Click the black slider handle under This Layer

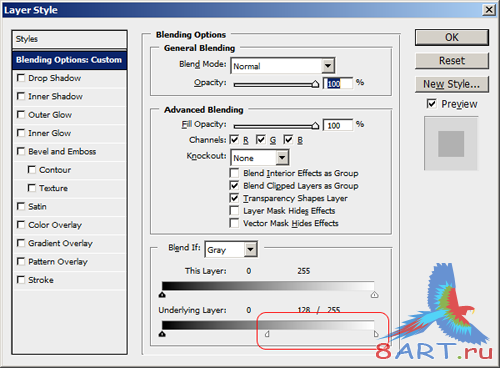[x=162, y=295]
